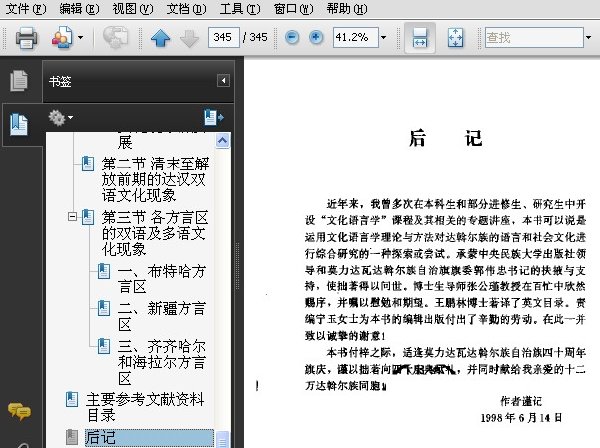This screenshot has width=600, height=448.
Task: Open the Comments panel speech-bubble icon
Action: (x=19, y=412)
